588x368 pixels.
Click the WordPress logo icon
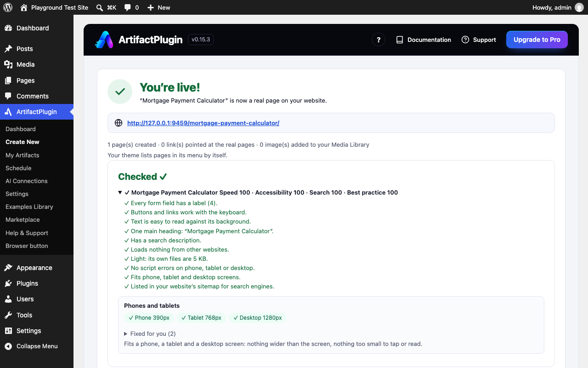8,7
